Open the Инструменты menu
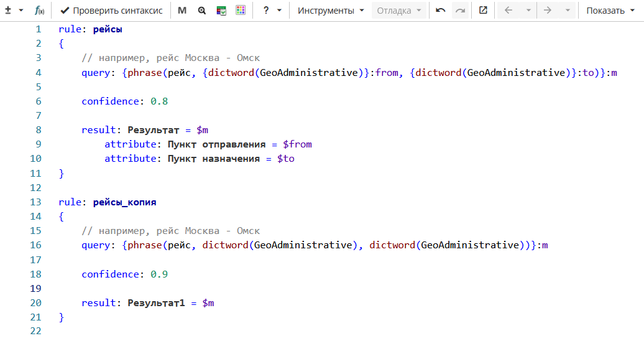The image size is (644, 341). tap(331, 11)
